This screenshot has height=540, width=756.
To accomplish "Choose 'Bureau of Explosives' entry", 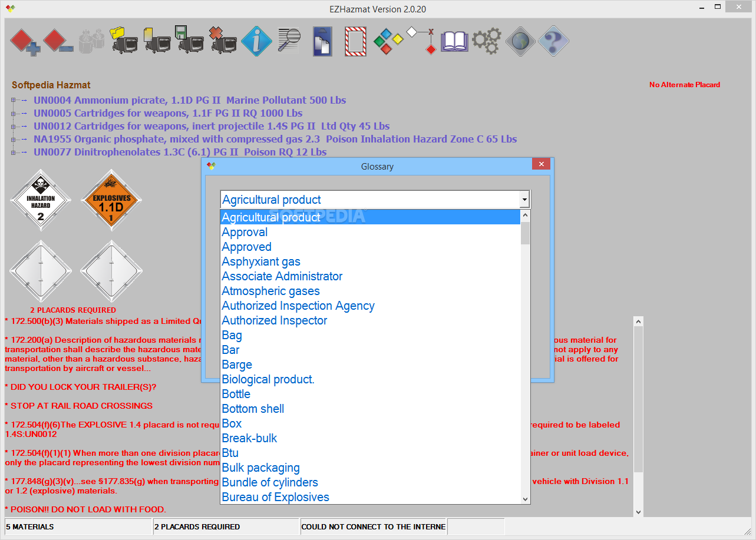I will pyautogui.click(x=370, y=497).
